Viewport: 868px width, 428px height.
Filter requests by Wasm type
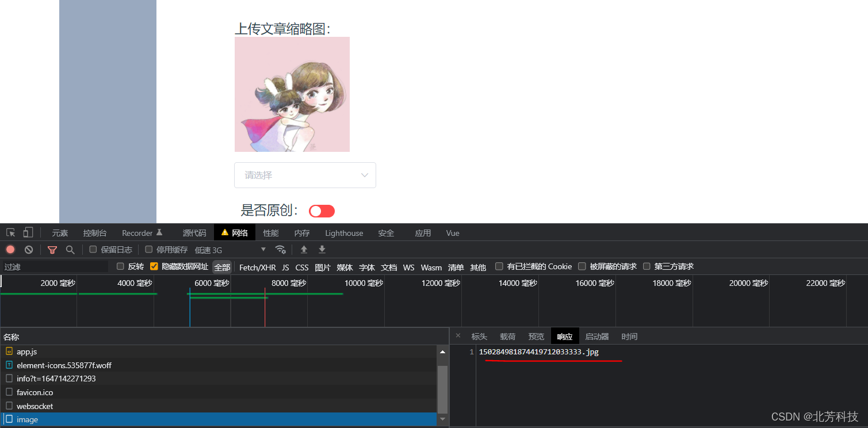coord(431,267)
